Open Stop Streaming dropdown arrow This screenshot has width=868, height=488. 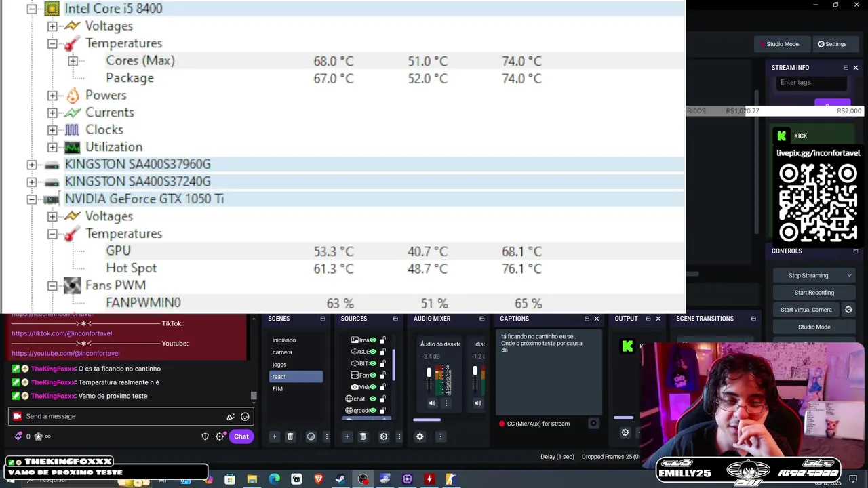[x=849, y=275]
